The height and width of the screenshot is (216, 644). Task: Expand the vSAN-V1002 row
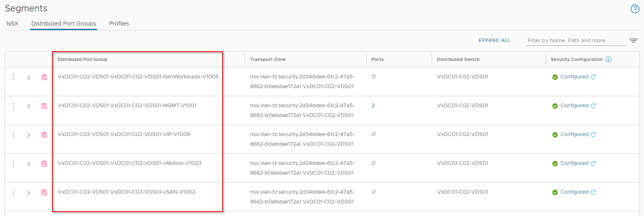[28, 193]
